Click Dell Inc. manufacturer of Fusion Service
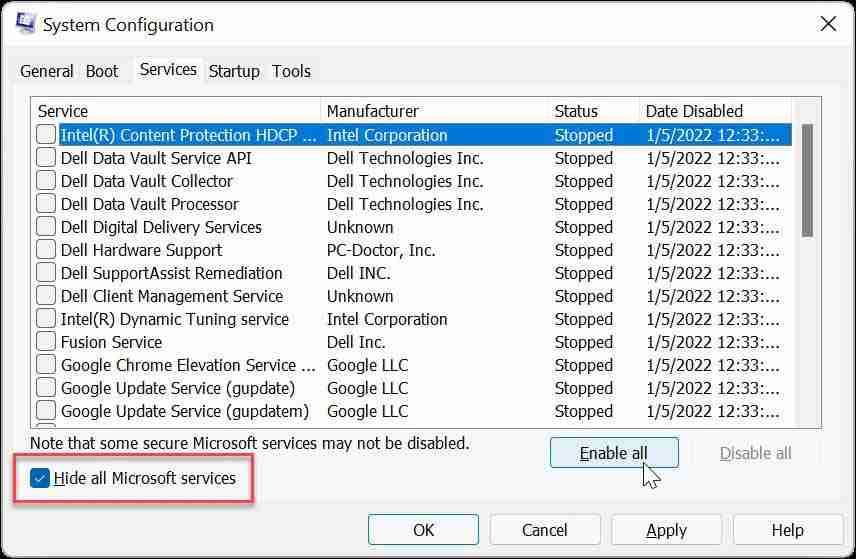The height and width of the screenshot is (559, 856). click(x=356, y=342)
